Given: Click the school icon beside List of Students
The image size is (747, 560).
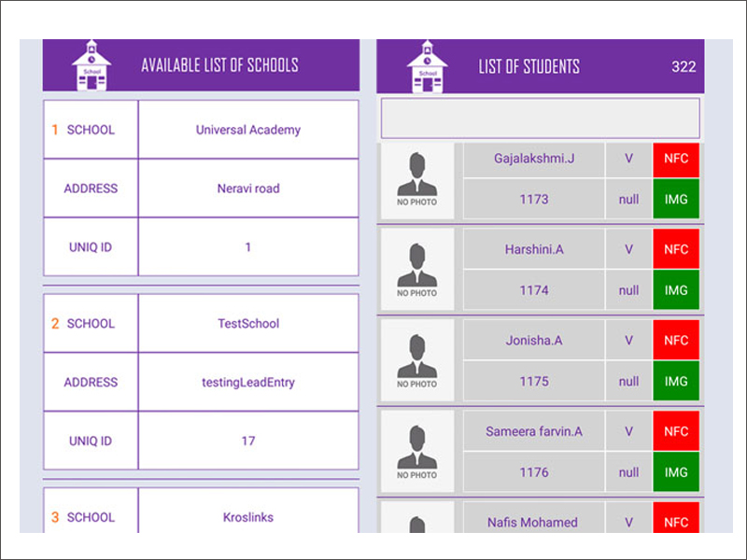Looking at the screenshot, I should (427, 65).
